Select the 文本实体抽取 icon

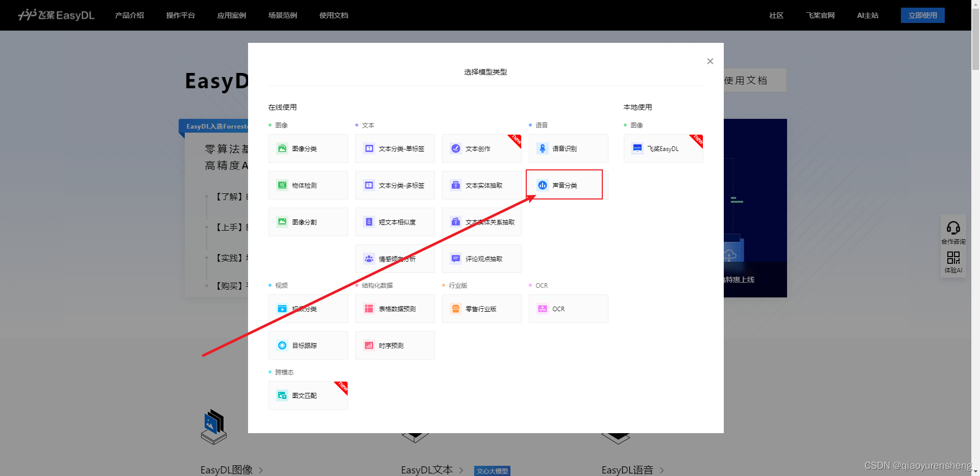click(456, 185)
